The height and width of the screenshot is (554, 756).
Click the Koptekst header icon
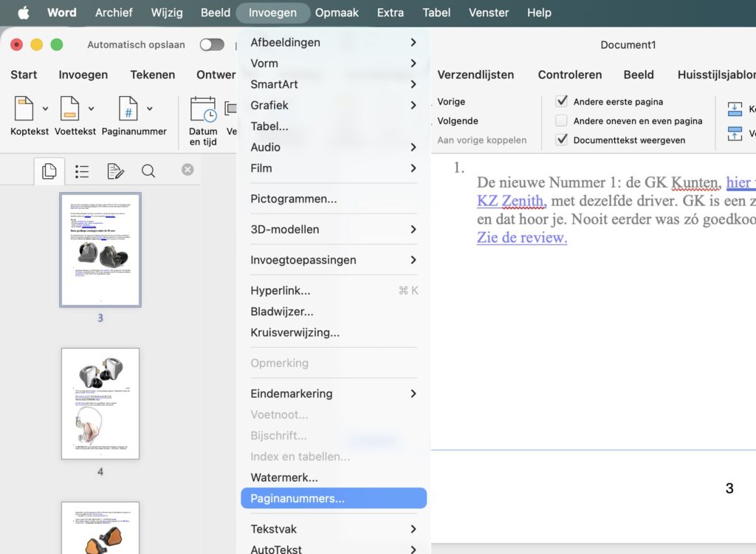click(x=24, y=109)
